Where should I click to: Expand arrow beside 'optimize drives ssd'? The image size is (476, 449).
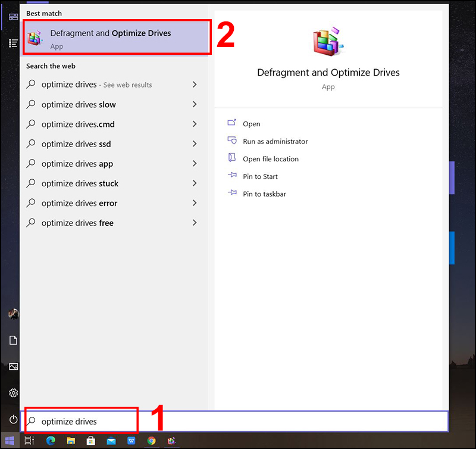pos(195,144)
